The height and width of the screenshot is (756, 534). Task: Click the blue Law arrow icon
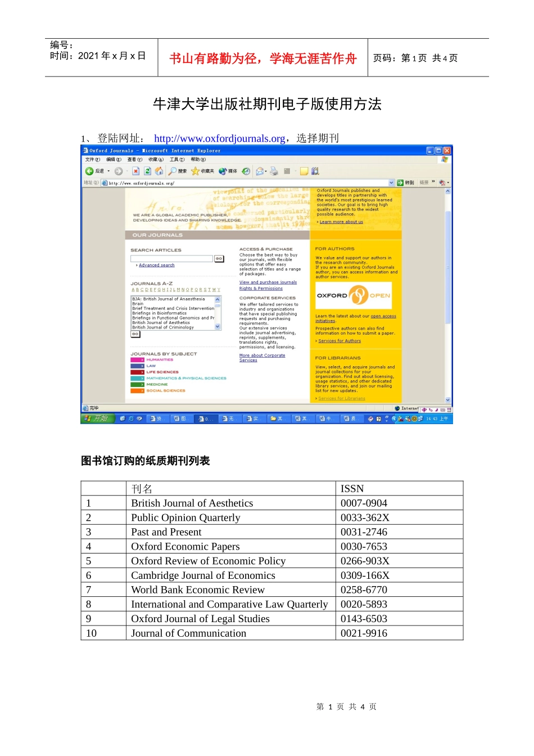(138, 366)
